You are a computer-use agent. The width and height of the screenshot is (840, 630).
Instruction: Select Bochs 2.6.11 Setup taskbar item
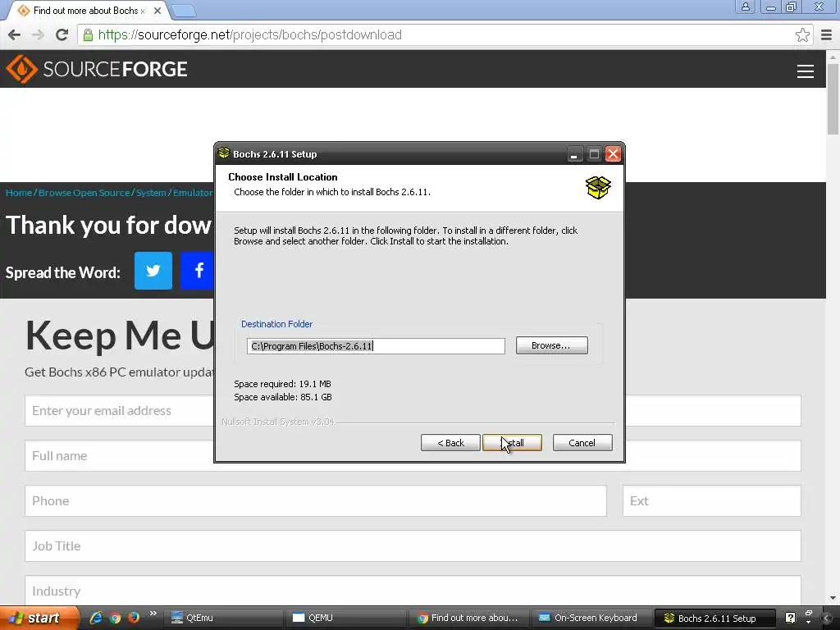[715, 619]
